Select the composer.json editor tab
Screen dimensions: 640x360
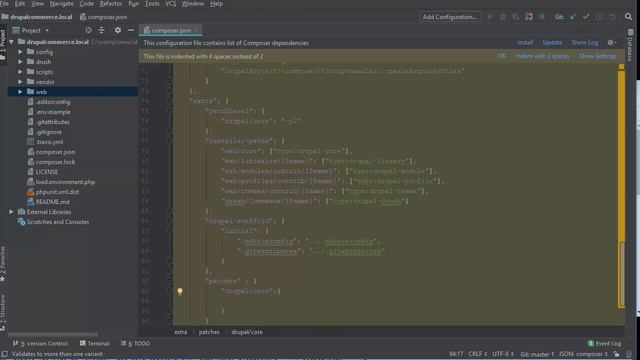[x=171, y=30]
